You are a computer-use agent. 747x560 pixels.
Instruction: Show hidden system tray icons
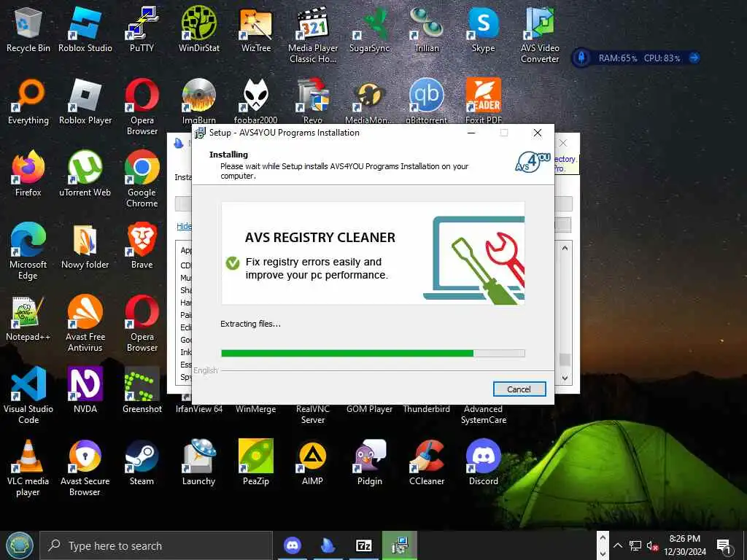click(618, 545)
